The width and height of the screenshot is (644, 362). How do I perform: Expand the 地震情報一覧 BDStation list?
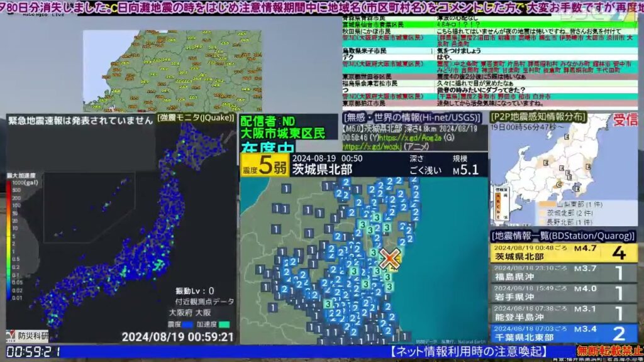561,236
